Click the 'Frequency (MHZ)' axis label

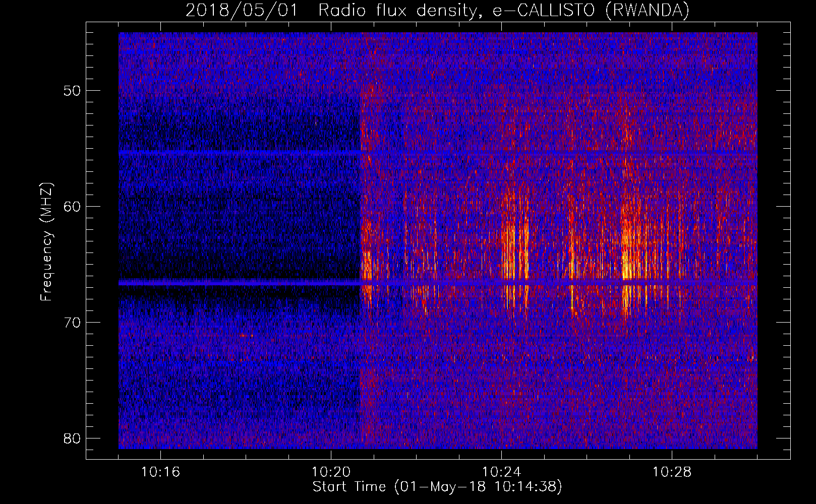coord(46,242)
